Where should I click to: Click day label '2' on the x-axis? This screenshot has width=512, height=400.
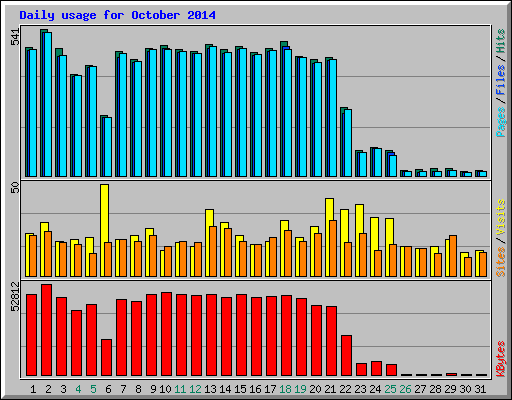pos(48,389)
